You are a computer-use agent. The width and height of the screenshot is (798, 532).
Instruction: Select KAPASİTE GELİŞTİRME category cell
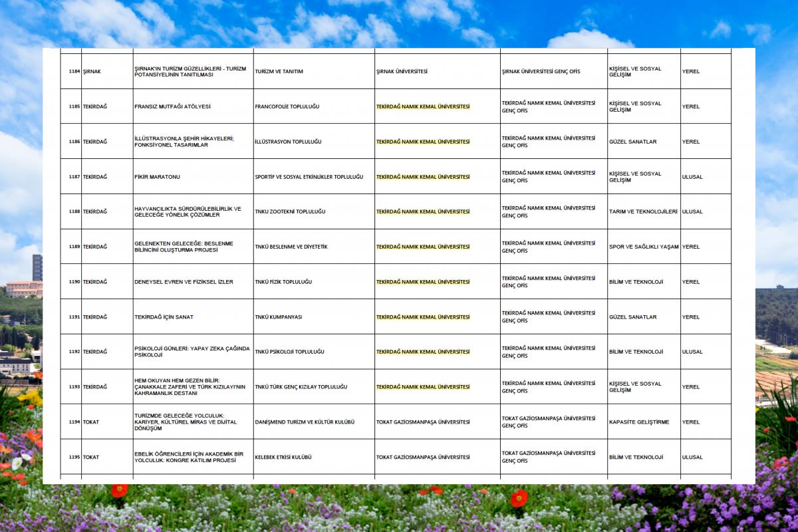644,422
